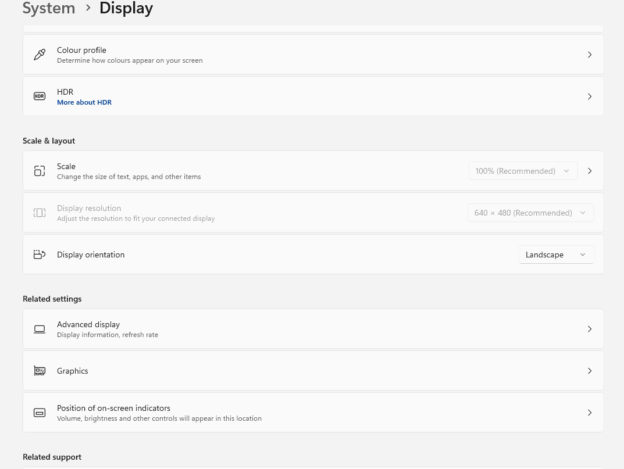Screen dimensions: 624x469
Task: Open the Scale 100% (Recommended) dropdown
Action: (x=522, y=171)
